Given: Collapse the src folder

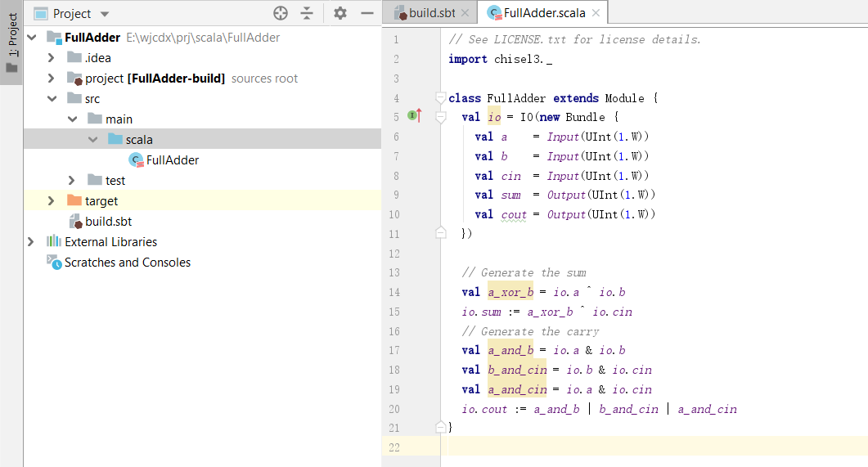Looking at the screenshot, I should coord(52,98).
